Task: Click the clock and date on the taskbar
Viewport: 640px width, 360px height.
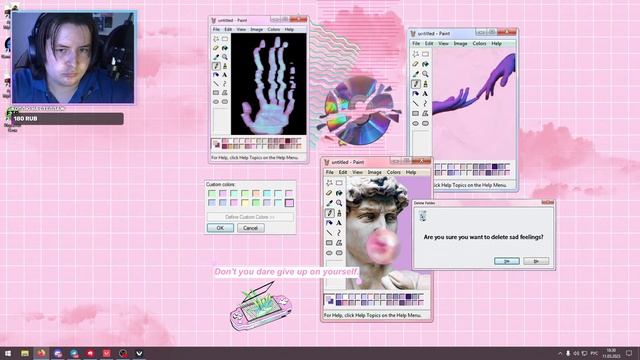Action: click(x=611, y=353)
